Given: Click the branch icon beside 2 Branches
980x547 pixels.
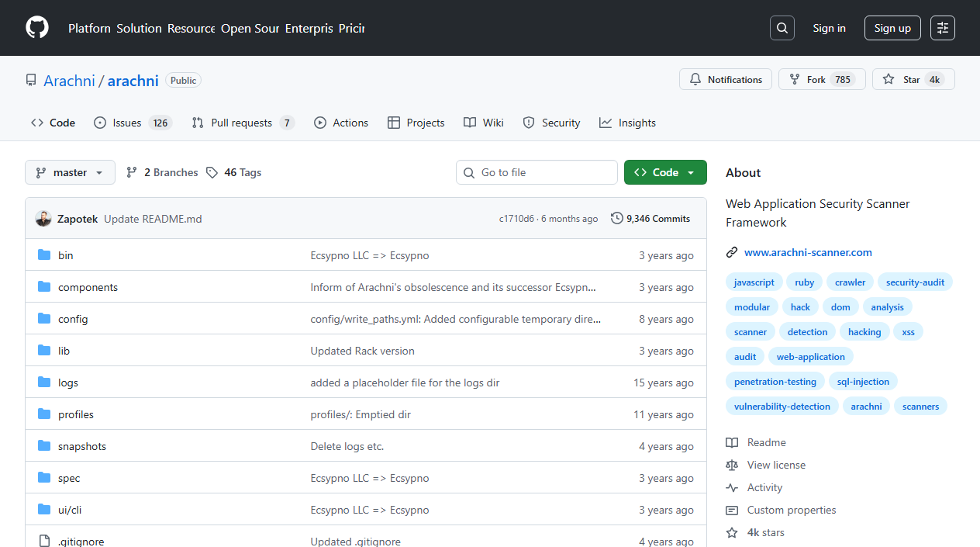Looking at the screenshot, I should [132, 172].
